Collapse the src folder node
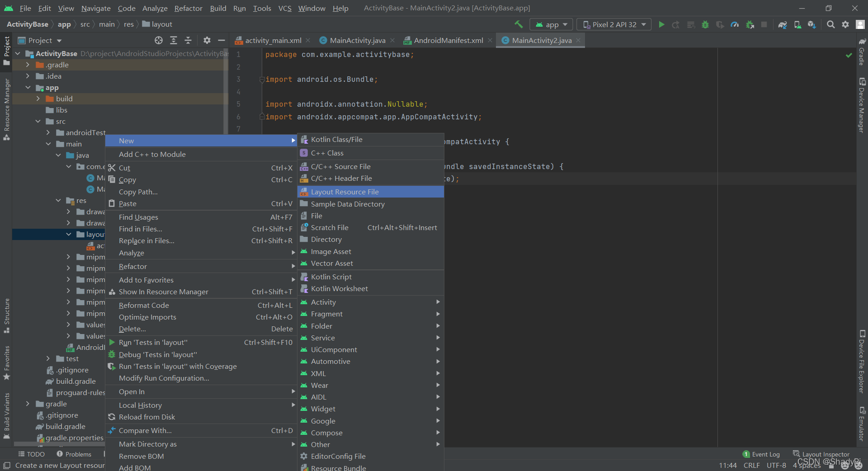Viewport: 868px width, 471px height. [x=38, y=121]
